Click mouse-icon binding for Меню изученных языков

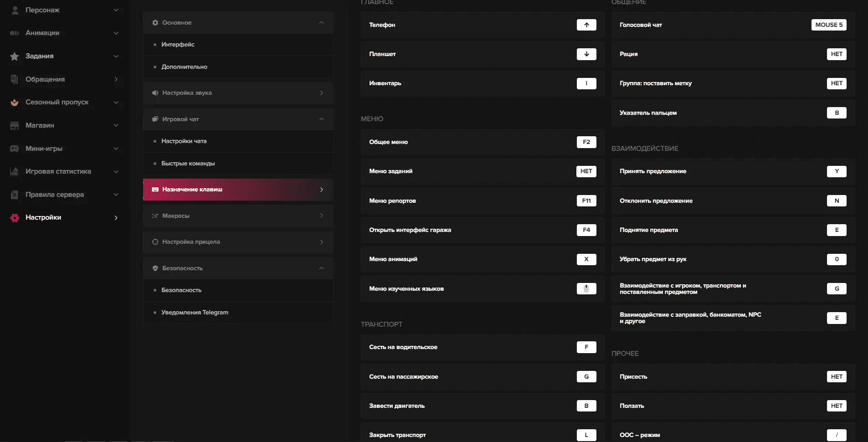586,289
